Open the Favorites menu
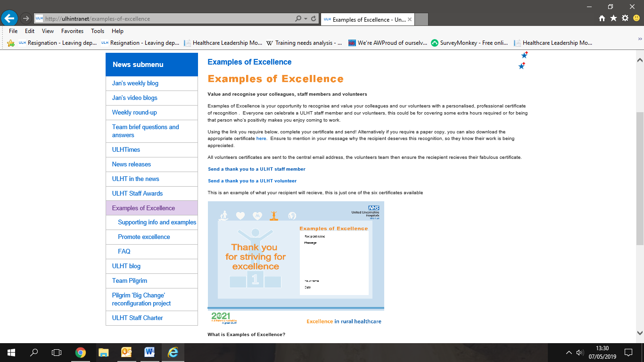The width and height of the screenshot is (644, 362). pos(72,31)
